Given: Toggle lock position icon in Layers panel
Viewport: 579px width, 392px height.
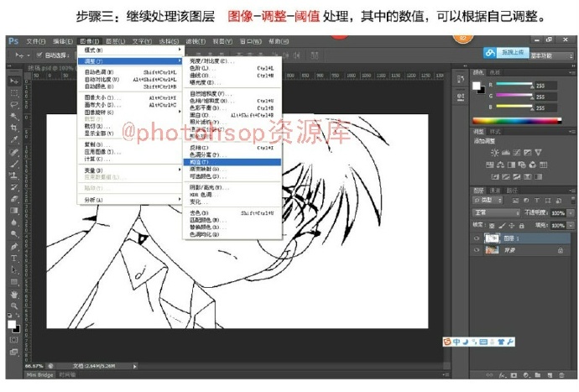Looking at the screenshot, I should (511, 225).
